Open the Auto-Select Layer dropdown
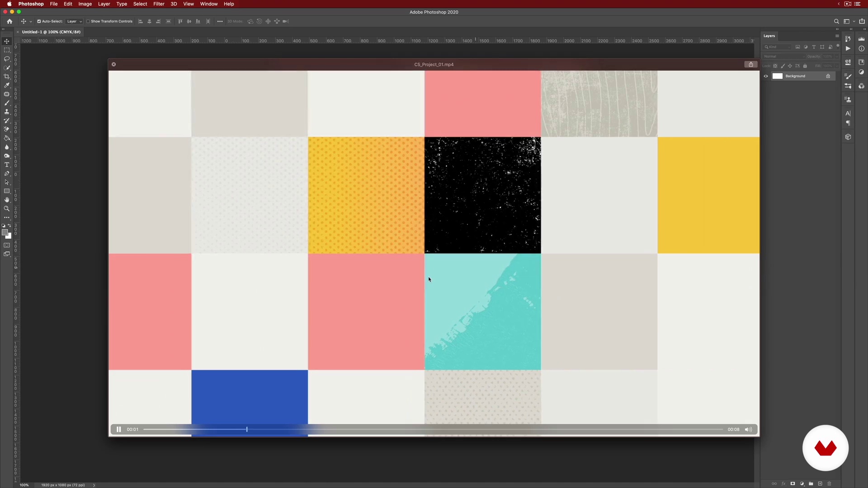The width and height of the screenshot is (868, 488). click(x=75, y=21)
